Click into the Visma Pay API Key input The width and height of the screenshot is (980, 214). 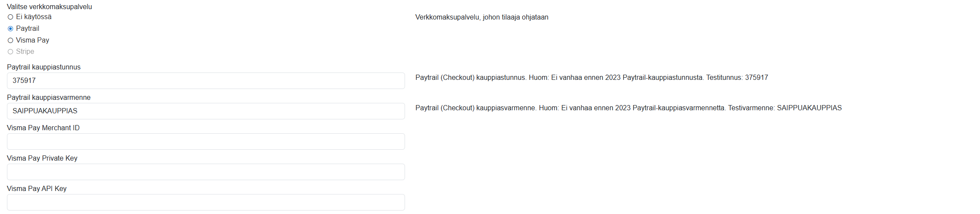coord(206,202)
